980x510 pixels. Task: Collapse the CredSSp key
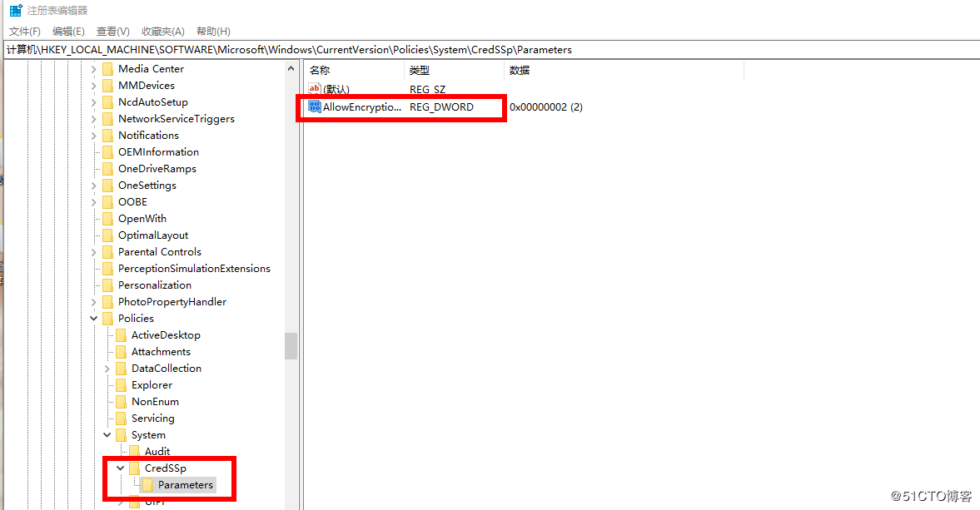120,468
